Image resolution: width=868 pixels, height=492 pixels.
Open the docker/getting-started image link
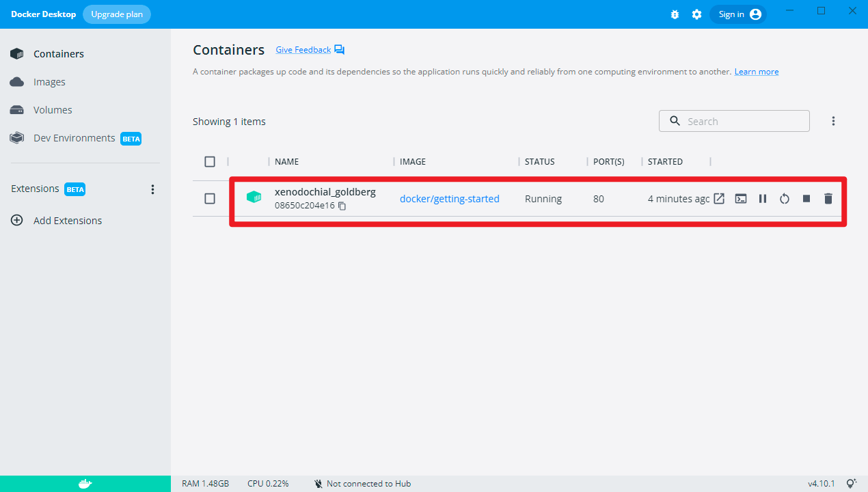[450, 199]
